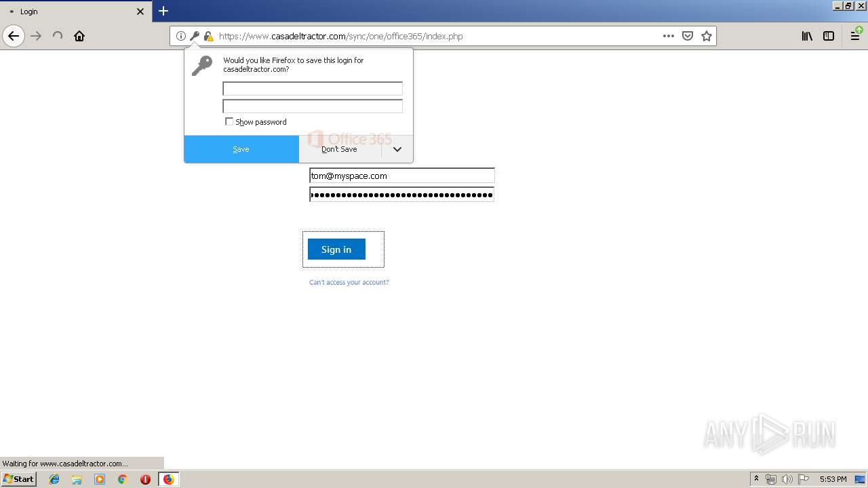The height and width of the screenshot is (488, 868).
Task: Click the Sign in button
Action: tap(336, 249)
